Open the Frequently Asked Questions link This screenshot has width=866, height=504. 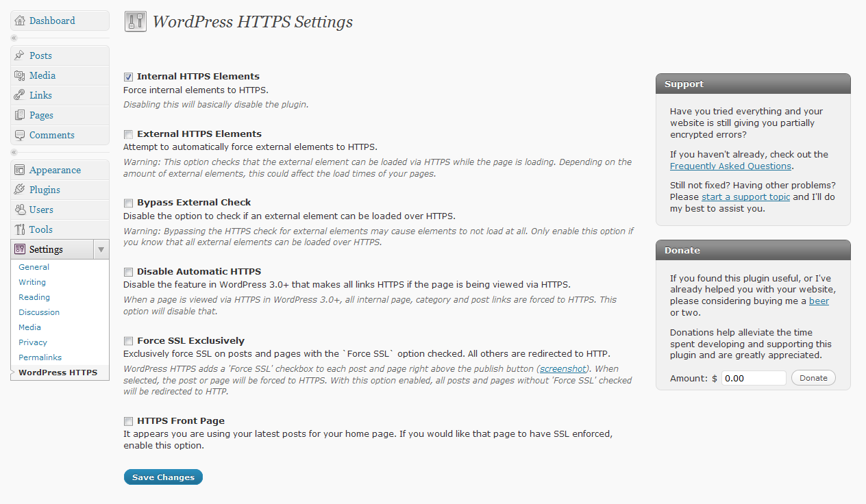pyautogui.click(x=730, y=166)
